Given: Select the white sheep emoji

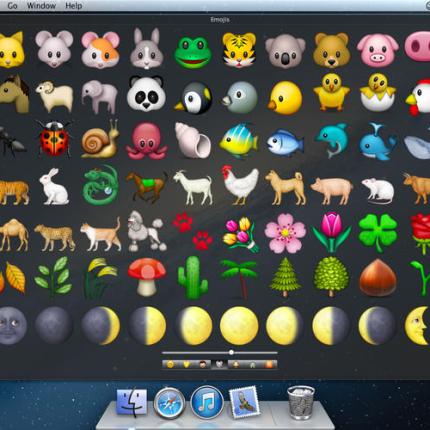Looking at the screenshot, I should pos(54,97).
